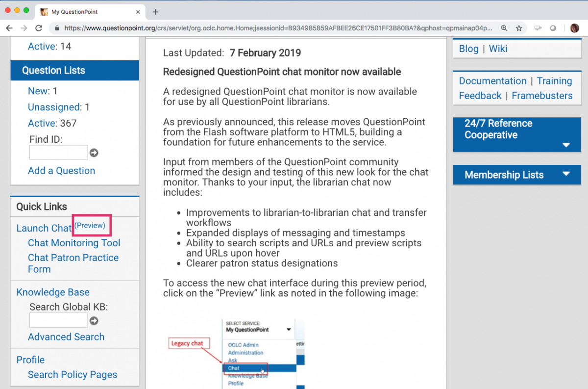Screen dimensions: 588x389
Task: Close the My QuestionPoint tab
Action: [138, 12]
